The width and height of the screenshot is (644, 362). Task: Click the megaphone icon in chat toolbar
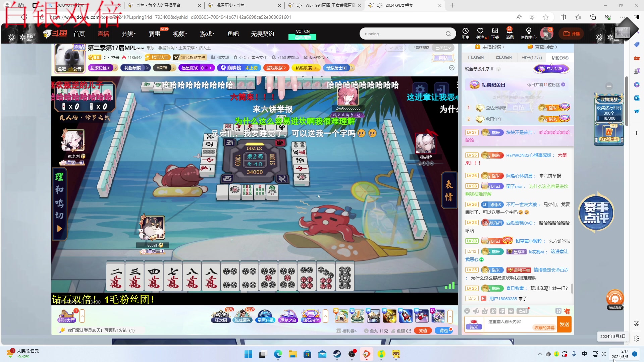[476, 311]
